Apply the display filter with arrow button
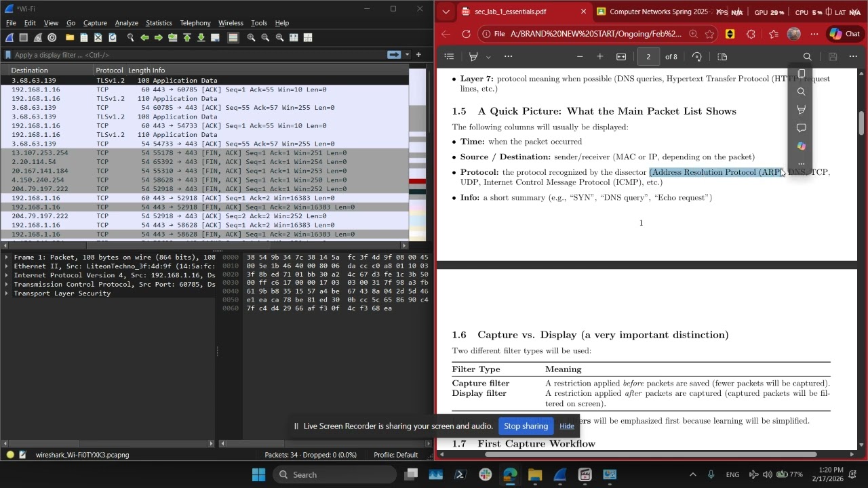The image size is (868, 488). pyautogui.click(x=394, y=55)
